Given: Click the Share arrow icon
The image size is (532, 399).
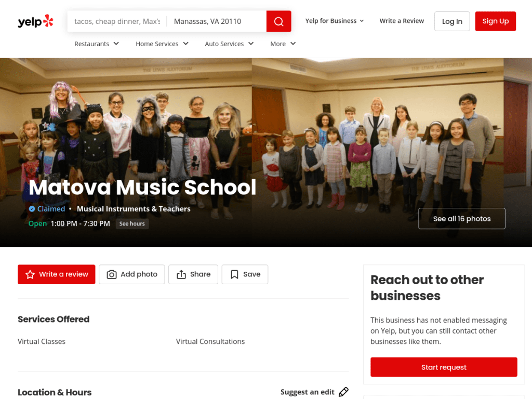Looking at the screenshot, I should tap(181, 274).
